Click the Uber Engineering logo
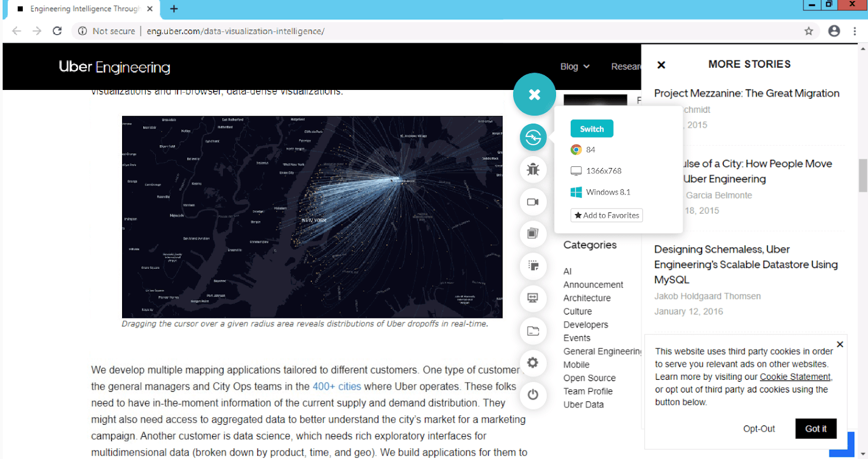Screen dimensions: 868x459 pyautogui.click(x=114, y=67)
